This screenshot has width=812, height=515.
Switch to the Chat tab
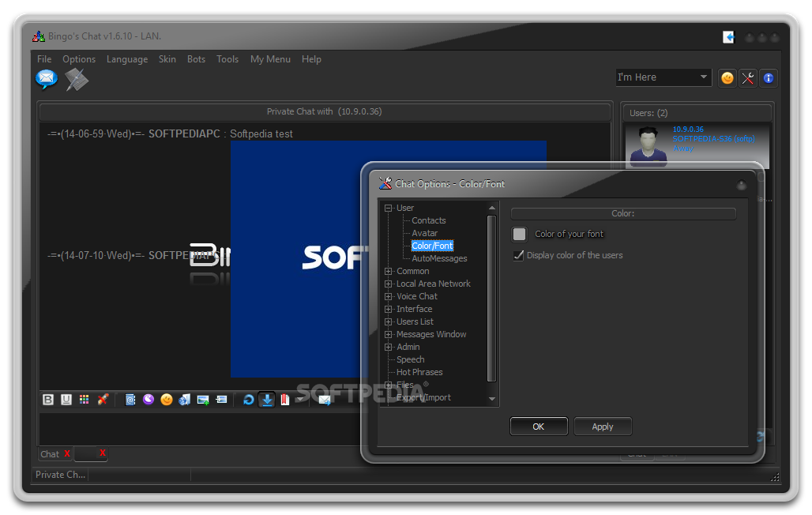click(51, 454)
